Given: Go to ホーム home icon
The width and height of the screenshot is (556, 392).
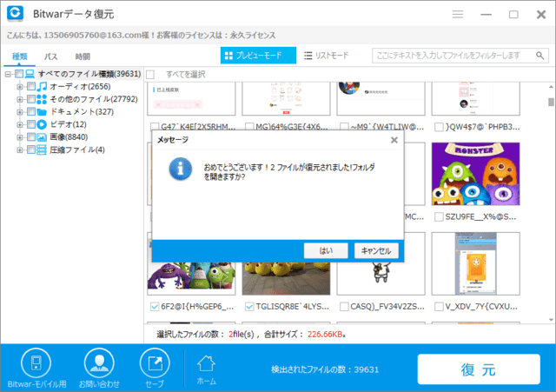Looking at the screenshot, I should click(x=206, y=363).
